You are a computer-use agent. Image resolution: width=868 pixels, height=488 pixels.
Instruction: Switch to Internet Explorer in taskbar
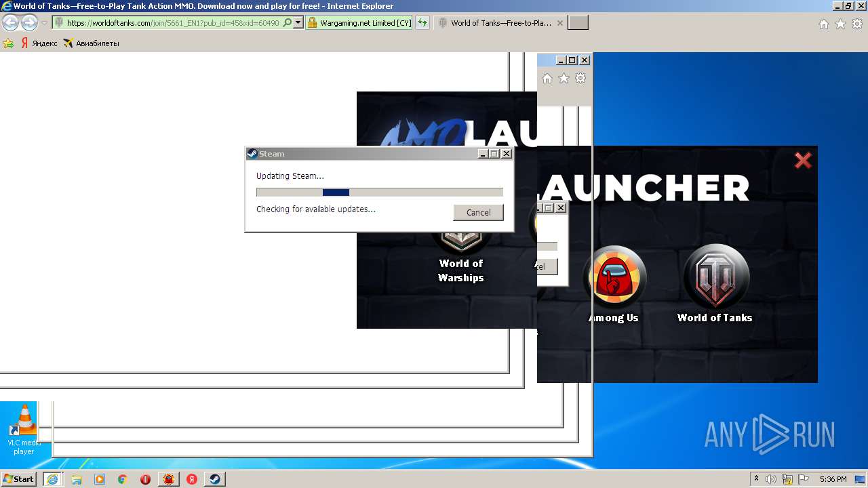click(52, 479)
